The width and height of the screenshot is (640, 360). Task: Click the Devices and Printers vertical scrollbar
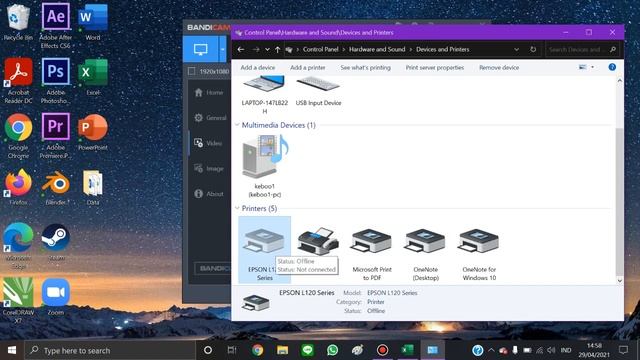point(620,202)
